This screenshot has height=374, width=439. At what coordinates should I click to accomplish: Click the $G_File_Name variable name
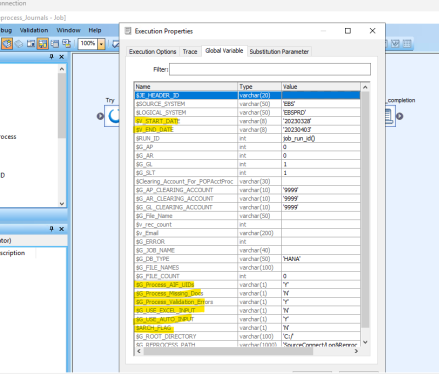(154, 216)
